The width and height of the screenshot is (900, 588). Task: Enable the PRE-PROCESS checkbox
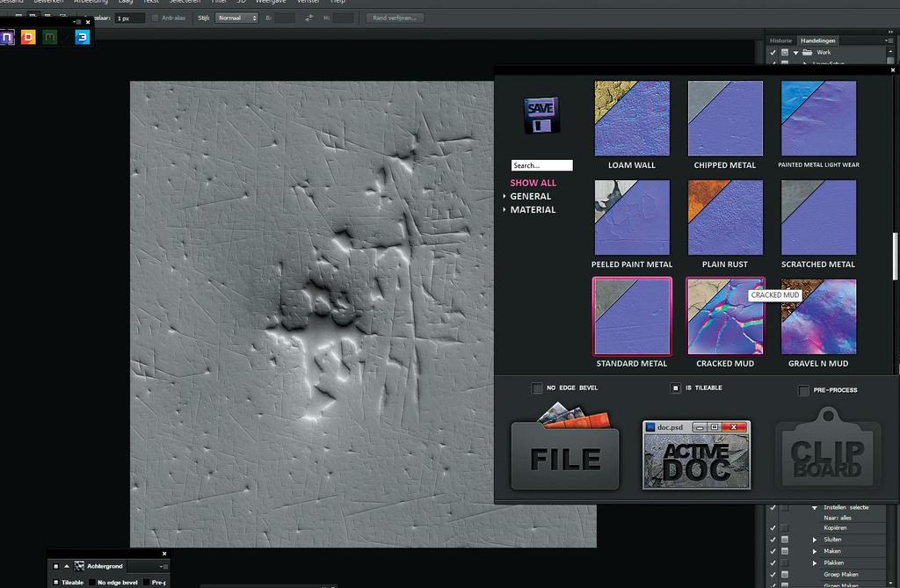[x=803, y=390]
